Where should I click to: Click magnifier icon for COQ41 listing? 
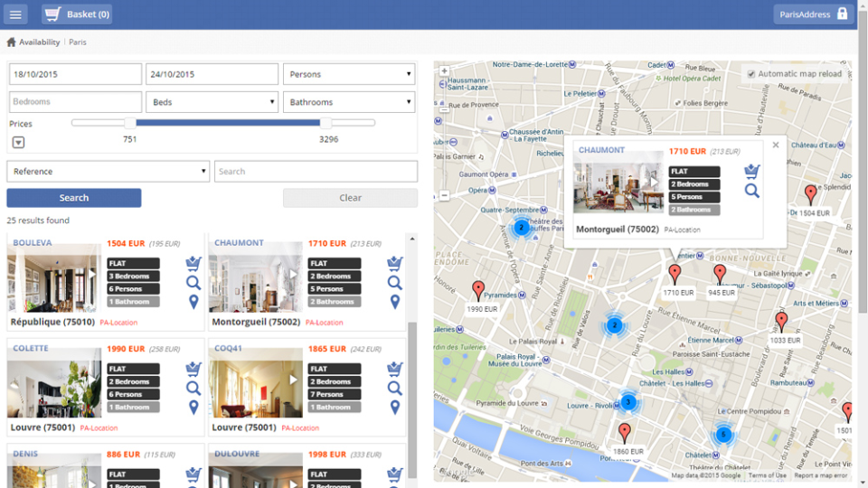pyautogui.click(x=395, y=389)
